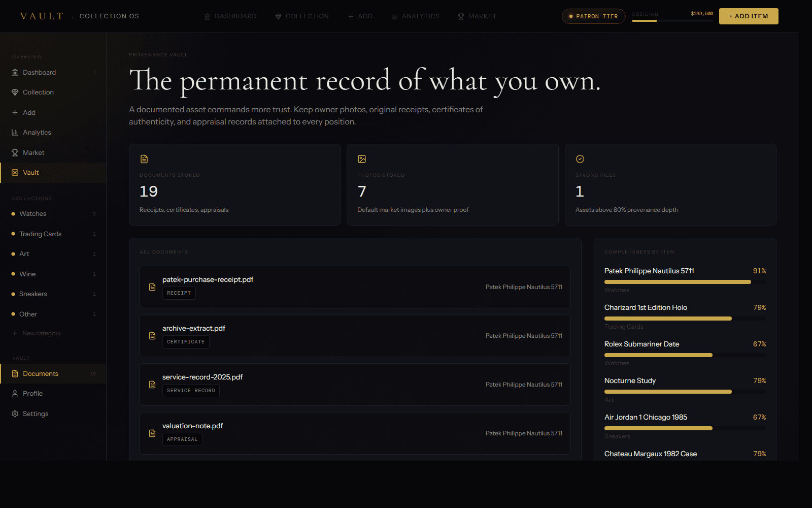The image size is (812, 508).
Task: Click the Documents Stored card icon
Action: tap(144, 159)
